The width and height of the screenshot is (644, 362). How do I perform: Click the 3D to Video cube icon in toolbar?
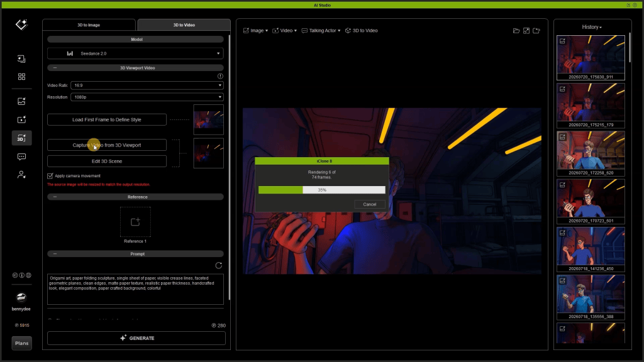348,31
